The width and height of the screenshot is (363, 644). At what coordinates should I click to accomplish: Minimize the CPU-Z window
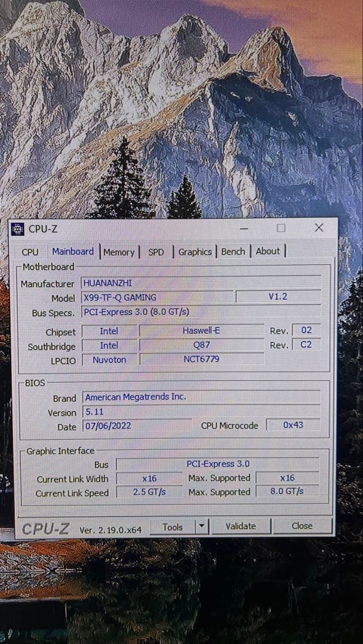pyautogui.click(x=244, y=228)
